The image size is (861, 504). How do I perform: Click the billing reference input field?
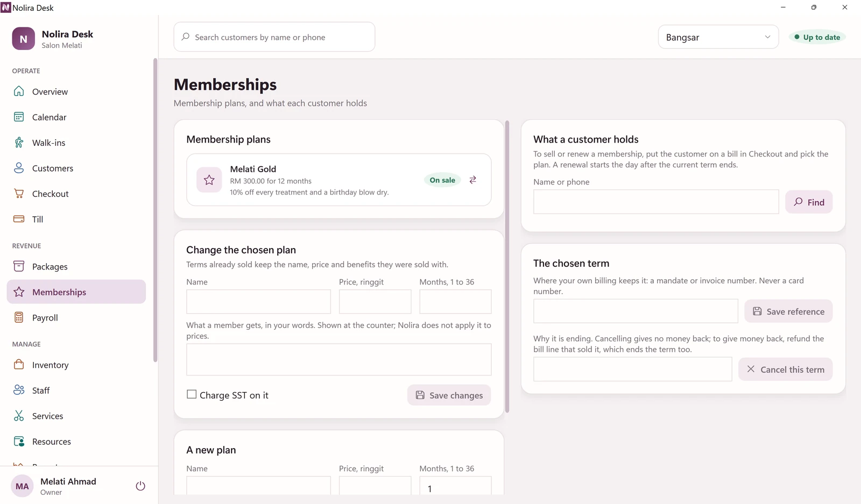[636, 311]
